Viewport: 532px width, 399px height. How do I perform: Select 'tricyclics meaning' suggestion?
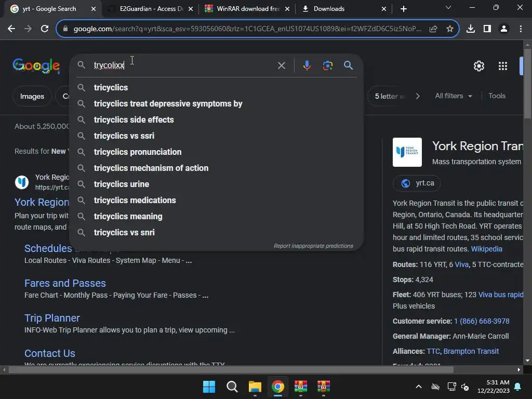click(x=217, y=217)
